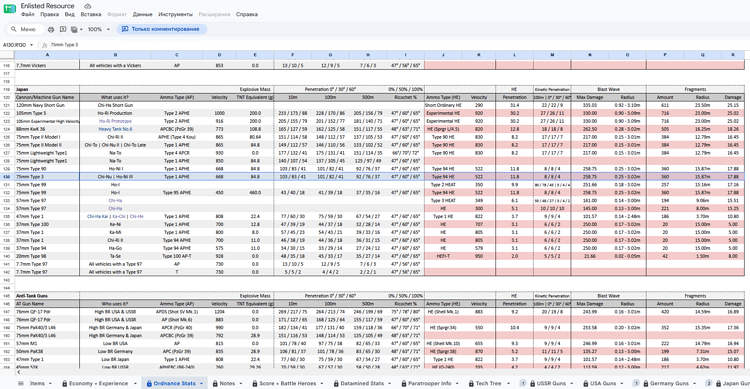This screenshot has height=389, width=750.
Task: Select the cell 120mm Navy Short Gun
Action: pyautogui.click(x=47, y=105)
